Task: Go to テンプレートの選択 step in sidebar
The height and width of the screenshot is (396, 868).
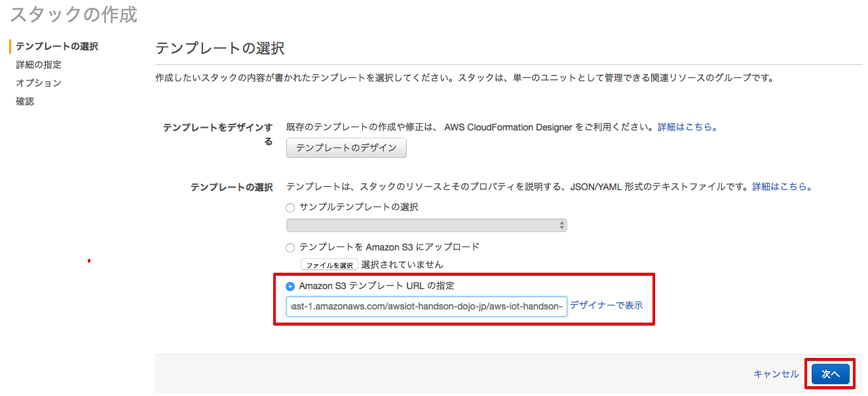Action: (x=57, y=47)
